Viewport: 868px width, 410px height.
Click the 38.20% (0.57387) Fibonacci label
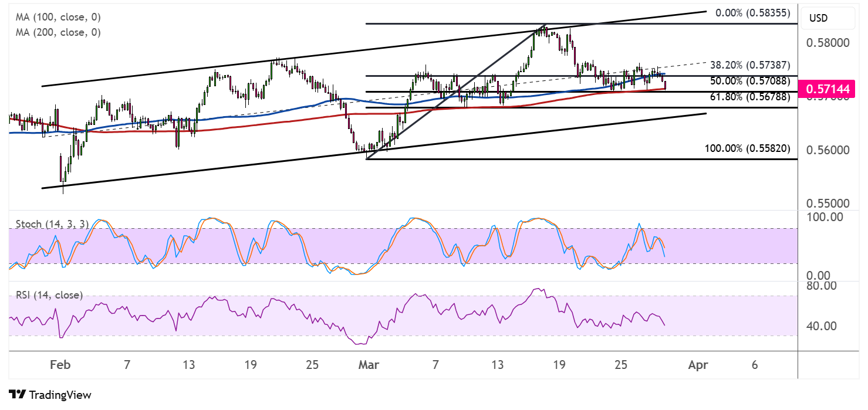(750, 65)
